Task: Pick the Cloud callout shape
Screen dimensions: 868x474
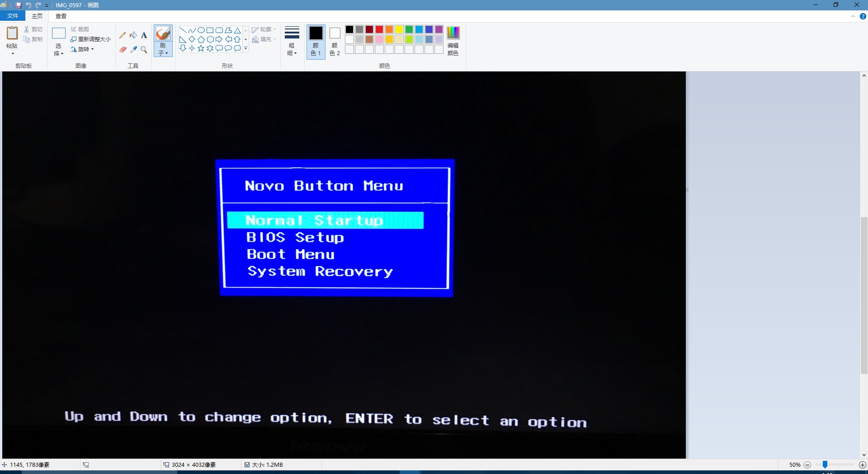Action: click(x=237, y=48)
